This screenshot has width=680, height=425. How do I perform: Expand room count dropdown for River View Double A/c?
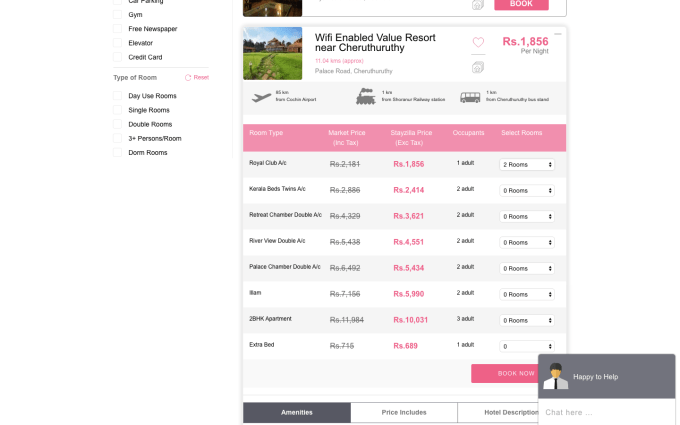coord(527,242)
